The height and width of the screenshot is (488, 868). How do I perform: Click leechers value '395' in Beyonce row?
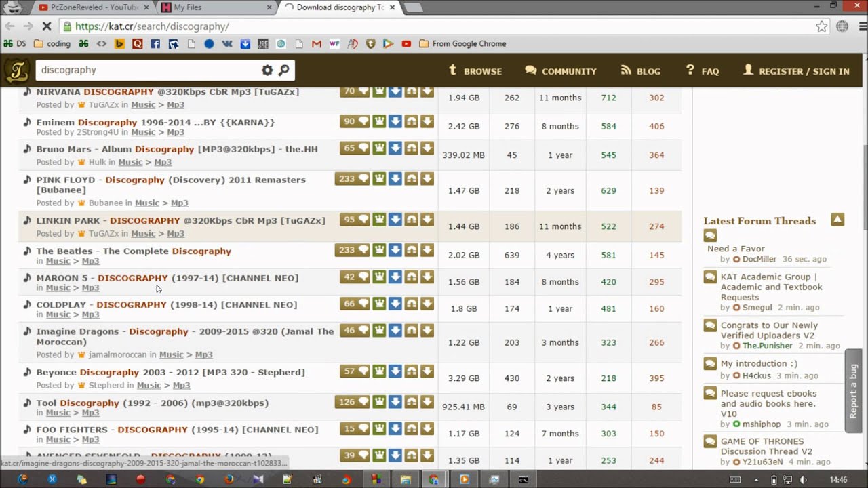pos(656,378)
